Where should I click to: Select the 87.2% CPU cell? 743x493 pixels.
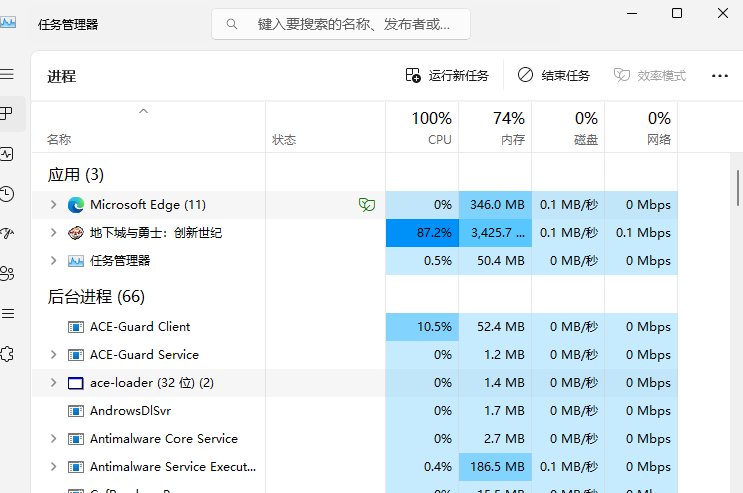point(422,233)
